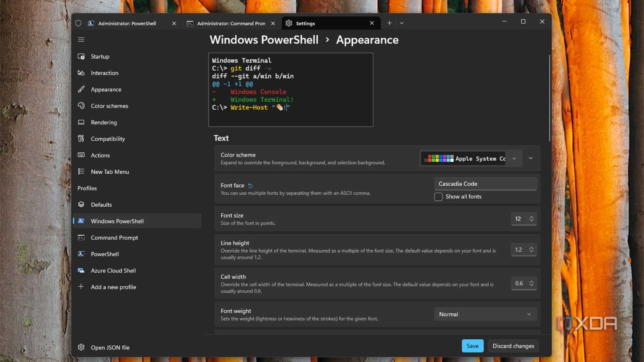Expand the Color scheme override section
The image size is (644, 362).
pos(531,158)
